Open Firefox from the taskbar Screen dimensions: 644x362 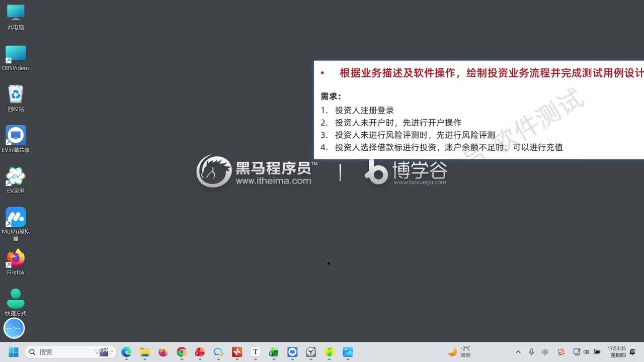tap(163, 352)
